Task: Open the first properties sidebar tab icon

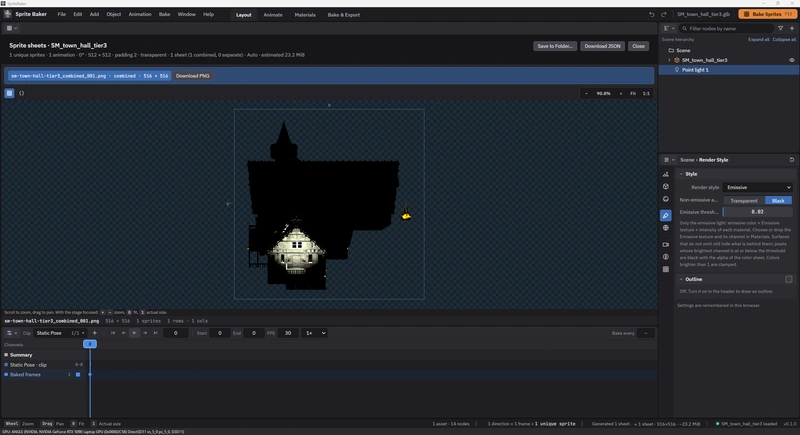Action: point(666,174)
